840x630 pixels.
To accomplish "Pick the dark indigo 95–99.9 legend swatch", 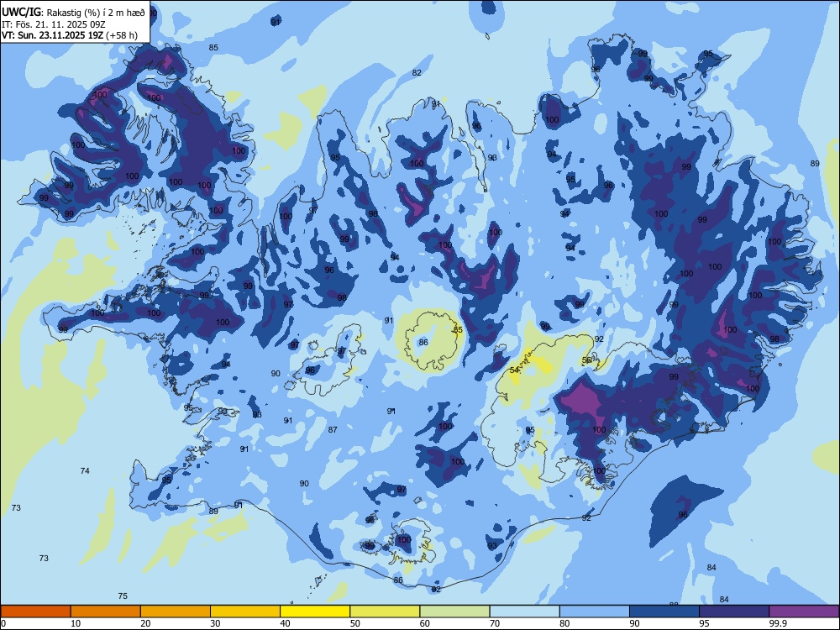I will click(734, 612).
